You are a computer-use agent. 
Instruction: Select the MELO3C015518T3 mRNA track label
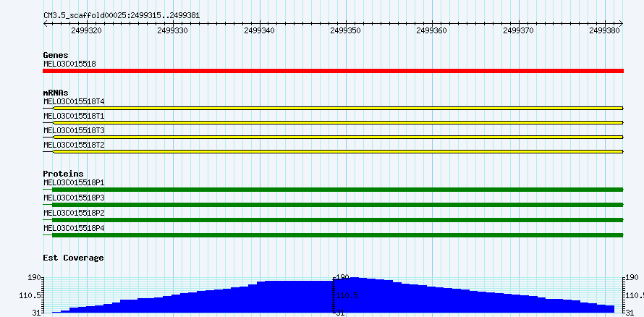(74, 130)
